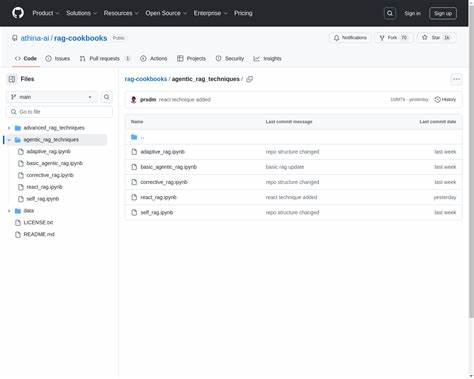Switch to the Insights tab

point(268,59)
